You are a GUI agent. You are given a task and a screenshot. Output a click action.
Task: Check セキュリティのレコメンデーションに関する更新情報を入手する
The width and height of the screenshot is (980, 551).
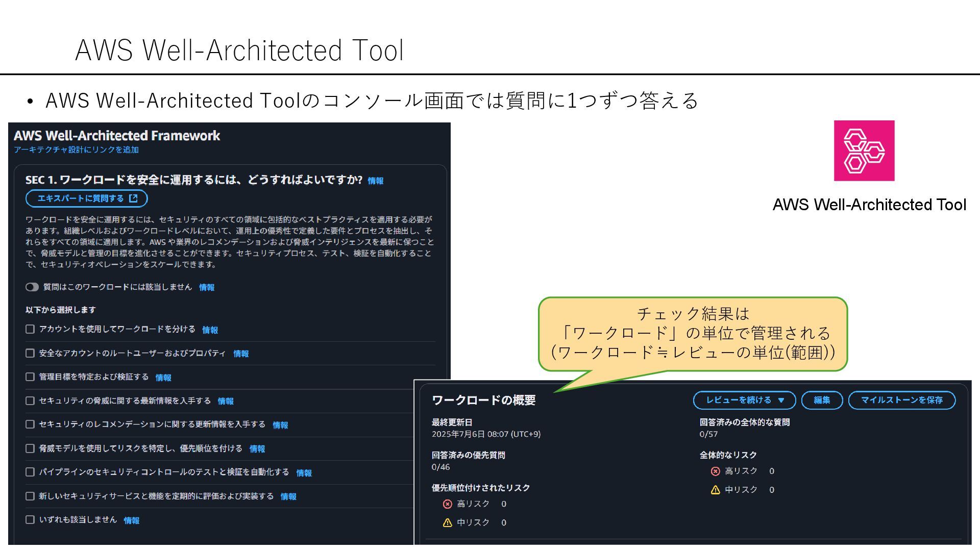pos(30,424)
